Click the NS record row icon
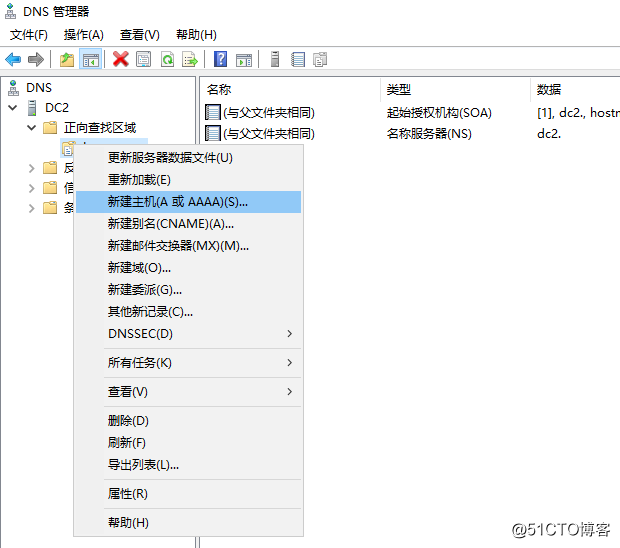Screen dimensions: 620x548 pyautogui.click(x=213, y=133)
